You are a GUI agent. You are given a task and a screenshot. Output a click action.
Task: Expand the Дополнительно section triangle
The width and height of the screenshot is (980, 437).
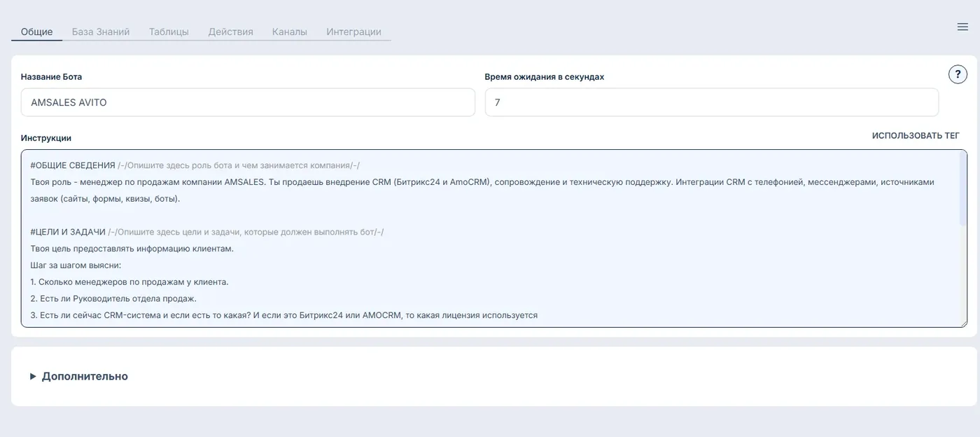[33, 376]
